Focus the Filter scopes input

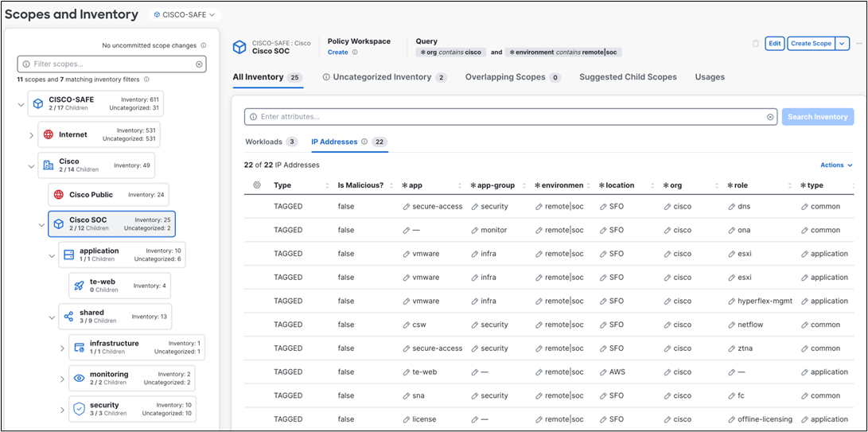pyautogui.click(x=112, y=64)
